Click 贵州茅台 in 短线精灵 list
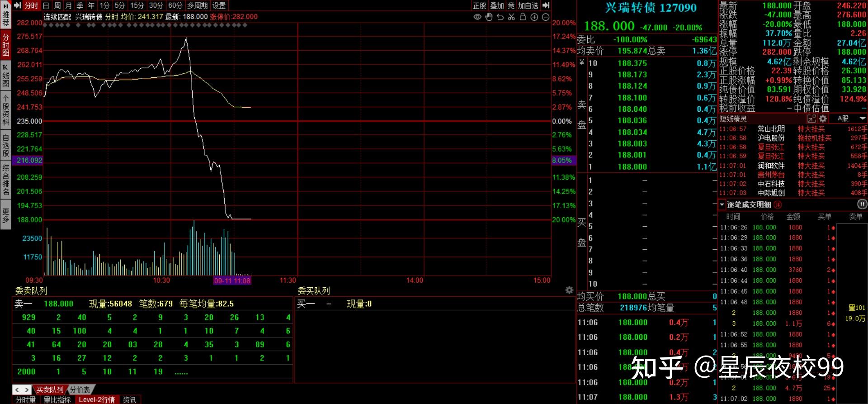The image size is (868, 404). click(x=771, y=175)
